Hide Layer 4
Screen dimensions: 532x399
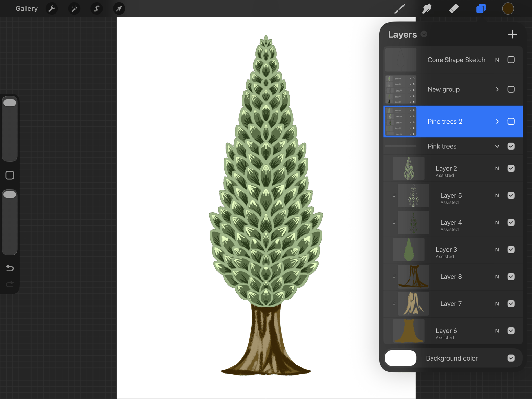511,222
